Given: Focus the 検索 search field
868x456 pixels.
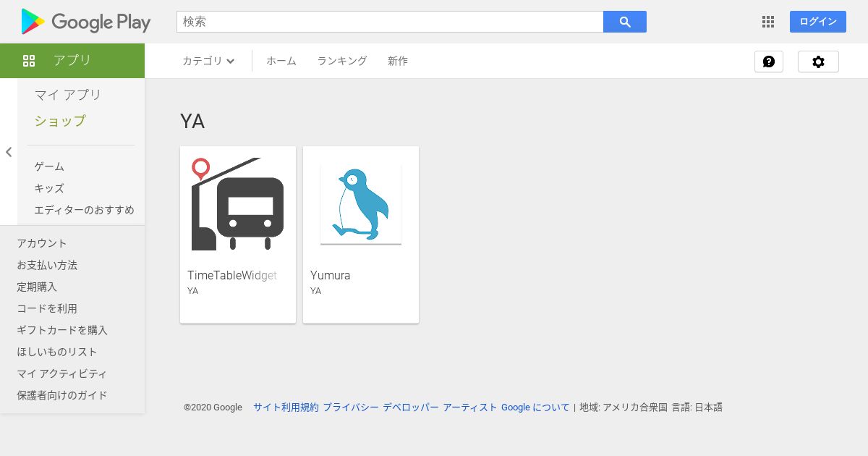Looking at the screenshot, I should coord(390,22).
